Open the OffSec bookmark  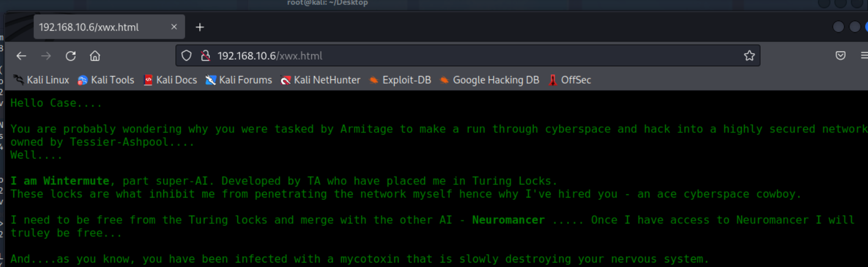click(x=570, y=80)
